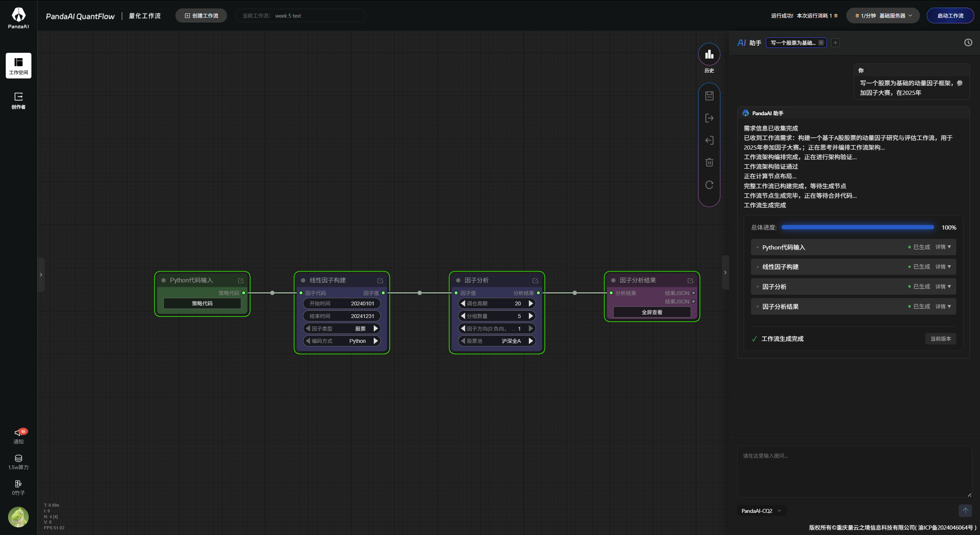This screenshot has width=980, height=535.
Task: Click the 启动工作流 run button
Action: (950, 16)
